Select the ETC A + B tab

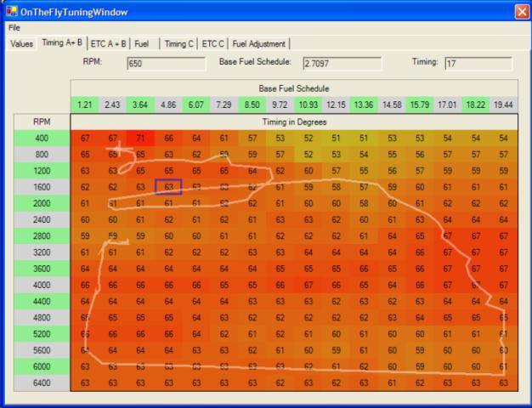pyautogui.click(x=109, y=43)
